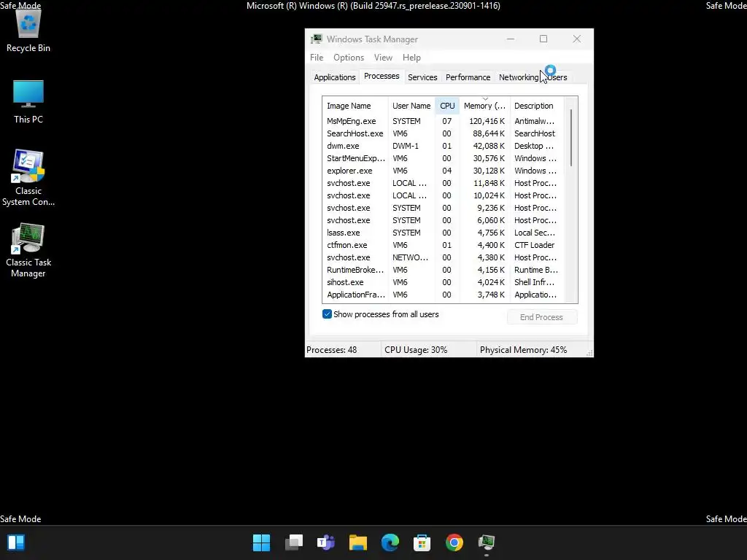Screen dimensions: 747x560
Task: Select the lsass.exe process row
Action: point(443,233)
